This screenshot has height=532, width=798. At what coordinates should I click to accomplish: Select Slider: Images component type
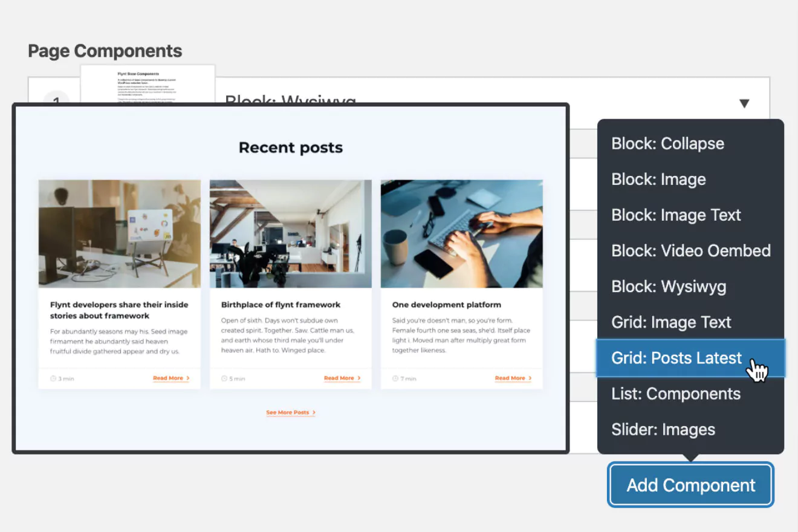click(x=663, y=429)
